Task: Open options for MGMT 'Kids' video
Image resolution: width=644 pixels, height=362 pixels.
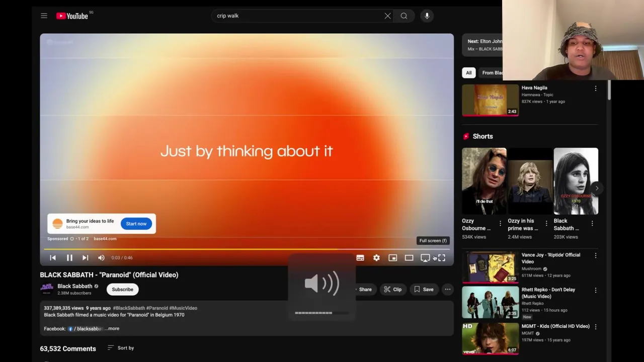Action: (596, 327)
